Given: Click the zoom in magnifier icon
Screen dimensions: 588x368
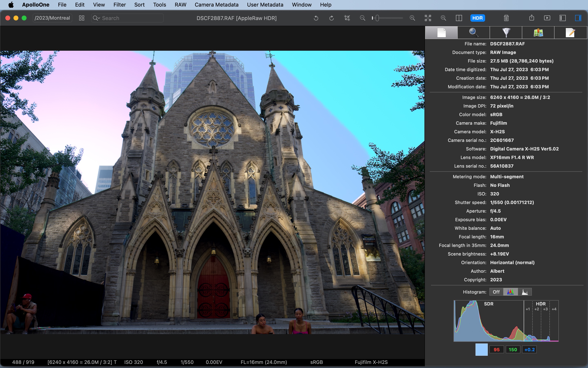Looking at the screenshot, I should (x=412, y=18).
